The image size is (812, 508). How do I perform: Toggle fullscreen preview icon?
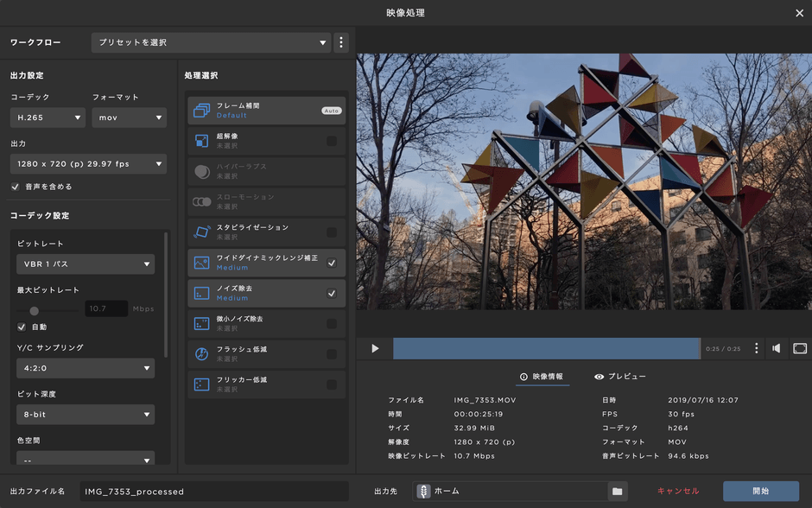click(800, 348)
